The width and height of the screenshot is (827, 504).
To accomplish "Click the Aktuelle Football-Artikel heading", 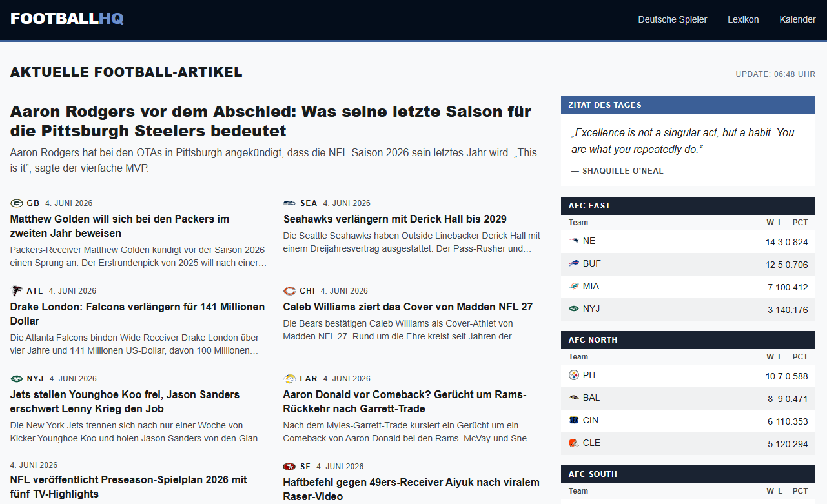I will coord(127,72).
